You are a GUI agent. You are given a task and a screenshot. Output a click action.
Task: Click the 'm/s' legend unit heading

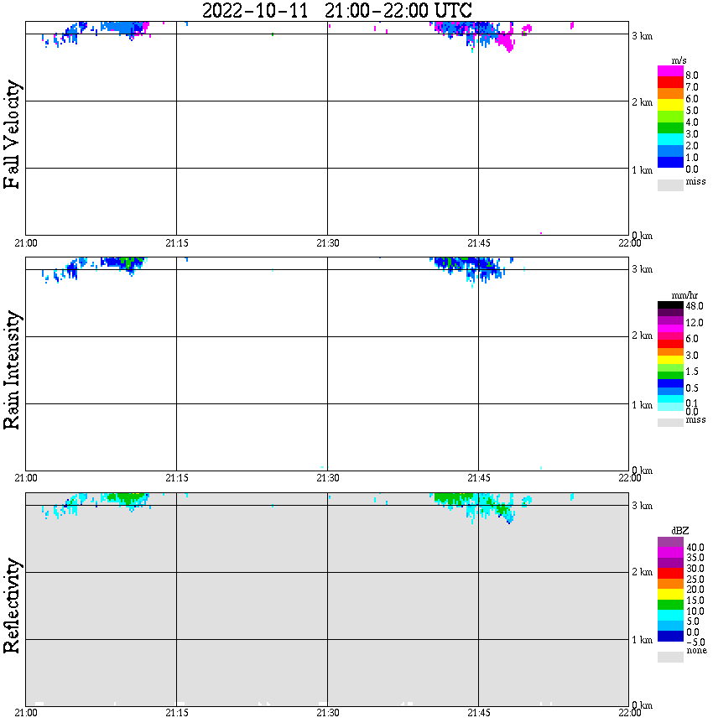[679, 60]
